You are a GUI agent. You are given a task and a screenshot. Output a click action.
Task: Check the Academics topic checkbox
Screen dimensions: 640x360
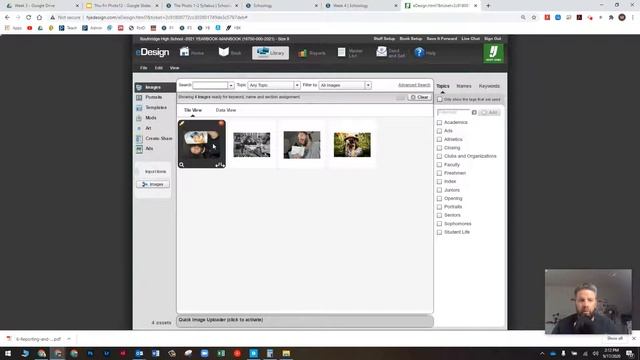point(439,122)
